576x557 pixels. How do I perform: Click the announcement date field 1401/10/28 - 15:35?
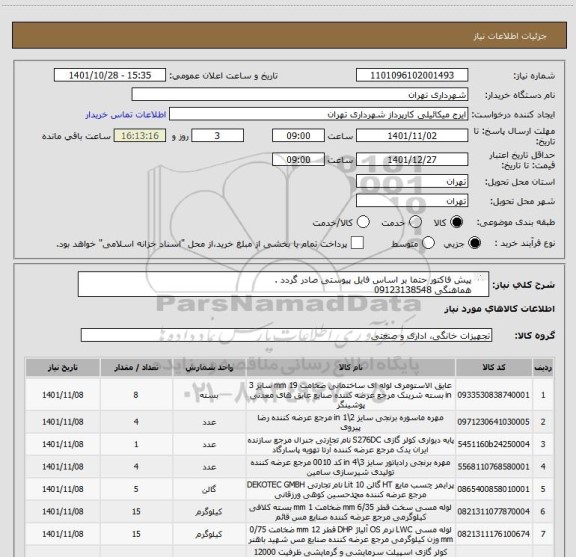click(110, 75)
